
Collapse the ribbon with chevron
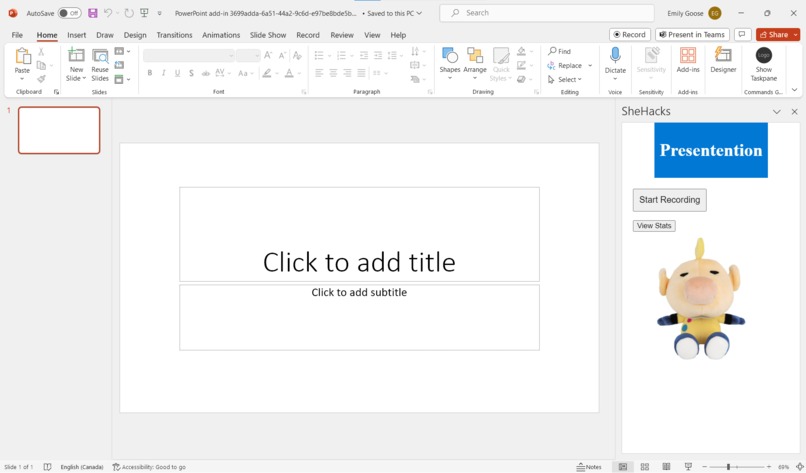coord(795,89)
